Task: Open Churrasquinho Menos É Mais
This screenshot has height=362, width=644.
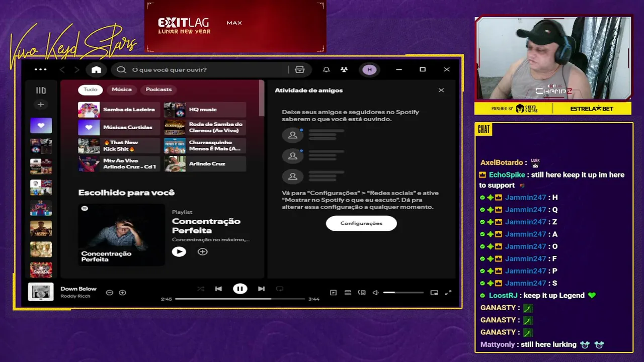Action: [x=205, y=146]
